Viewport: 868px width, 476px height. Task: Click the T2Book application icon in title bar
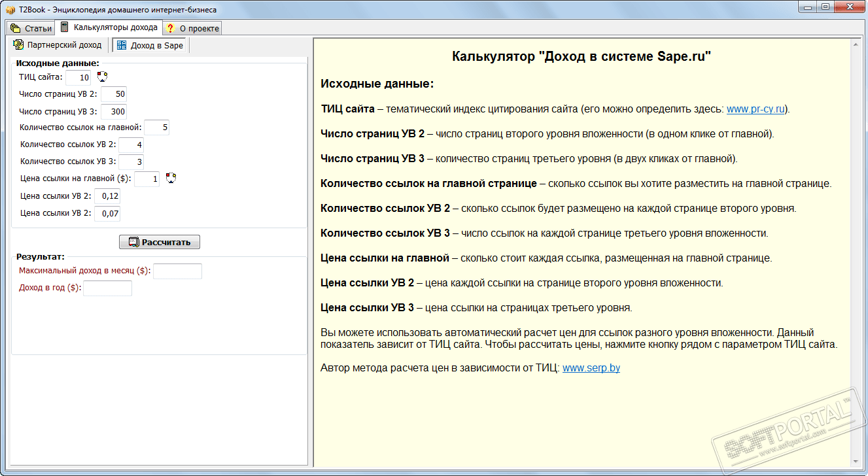(10, 10)
